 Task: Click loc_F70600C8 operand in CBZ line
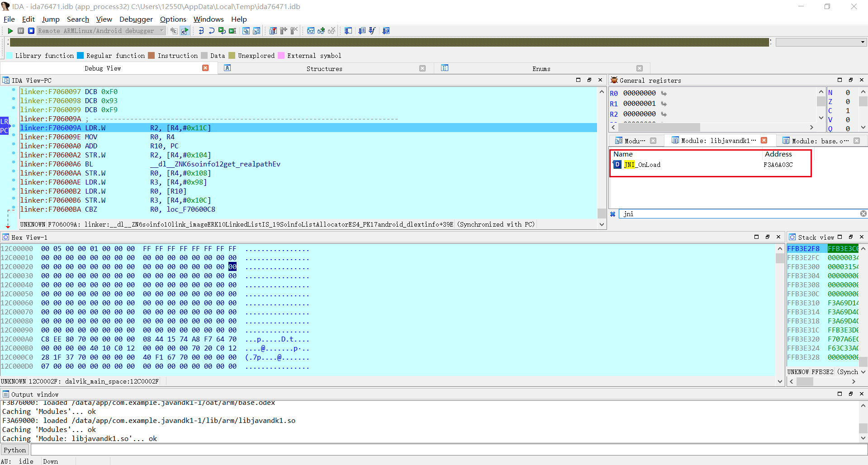point(191,209)
